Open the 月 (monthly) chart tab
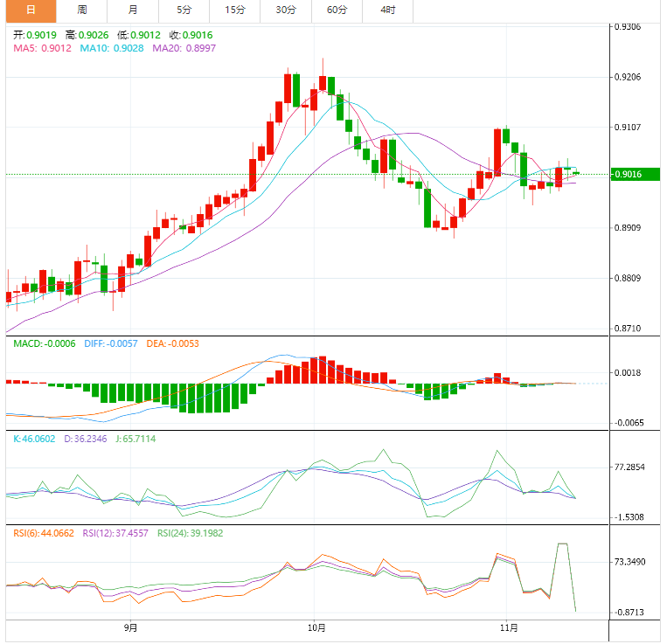Viewport: 667px width, 644px height. (x=133, y=10)
